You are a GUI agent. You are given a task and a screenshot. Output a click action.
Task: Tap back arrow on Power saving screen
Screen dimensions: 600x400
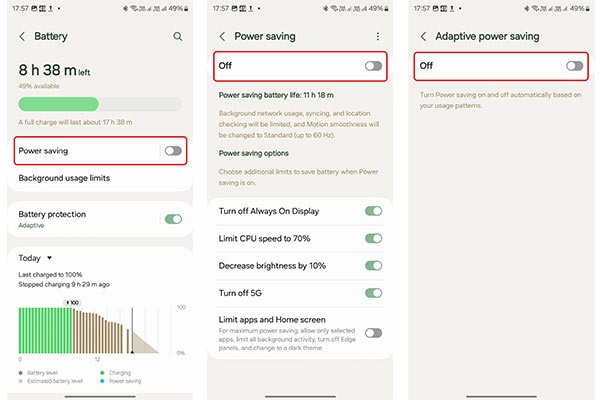click(x=222, y=36)
